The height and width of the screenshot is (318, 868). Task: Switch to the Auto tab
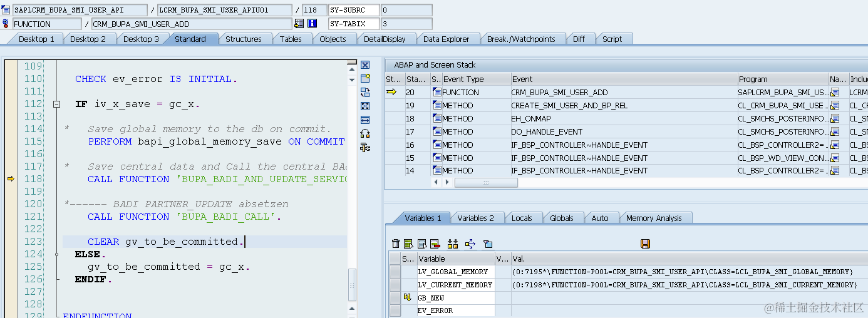pos(599,218)
